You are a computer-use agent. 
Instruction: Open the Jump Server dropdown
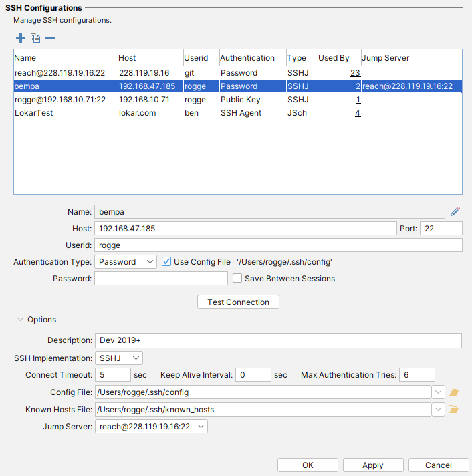pos(151,427)
